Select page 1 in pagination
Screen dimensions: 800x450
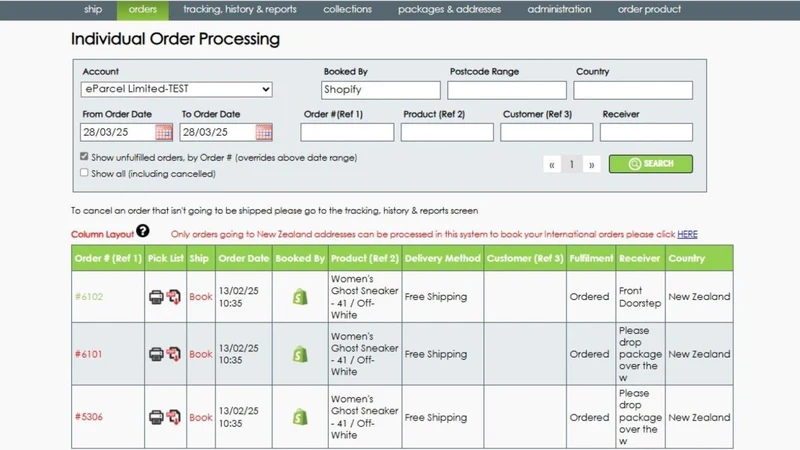coord(571,164)
